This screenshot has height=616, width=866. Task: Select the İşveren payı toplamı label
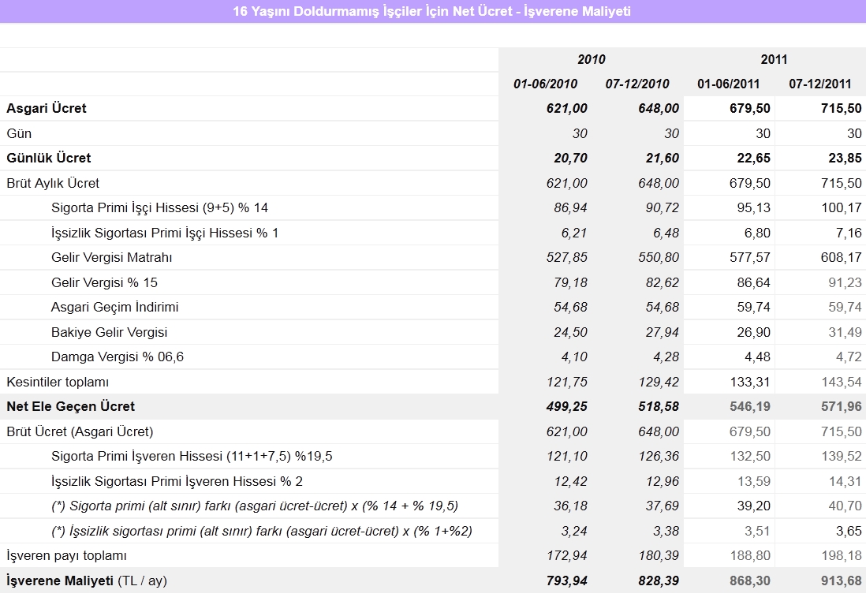pyautogui.click(x=67, y=555)
